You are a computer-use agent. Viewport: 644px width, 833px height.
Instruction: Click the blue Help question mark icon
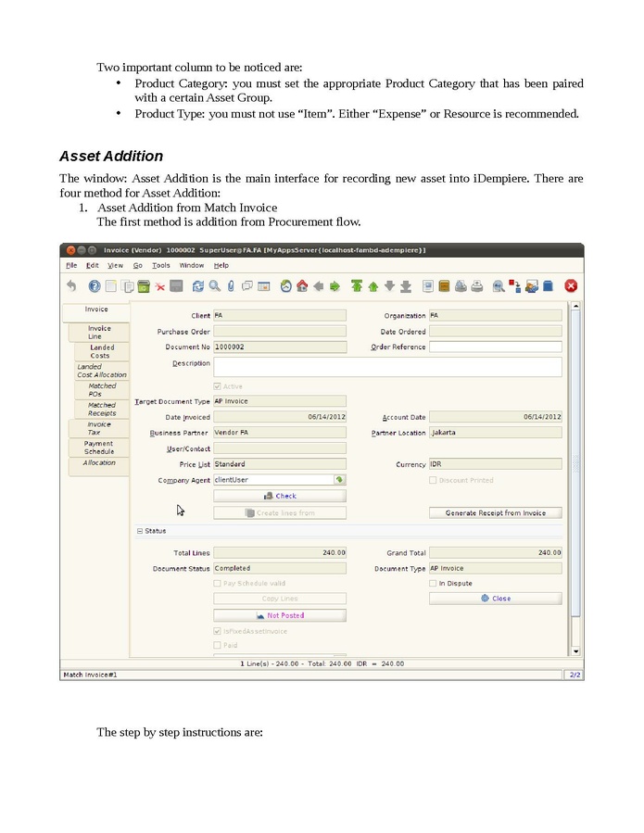(x=95, y=286)
